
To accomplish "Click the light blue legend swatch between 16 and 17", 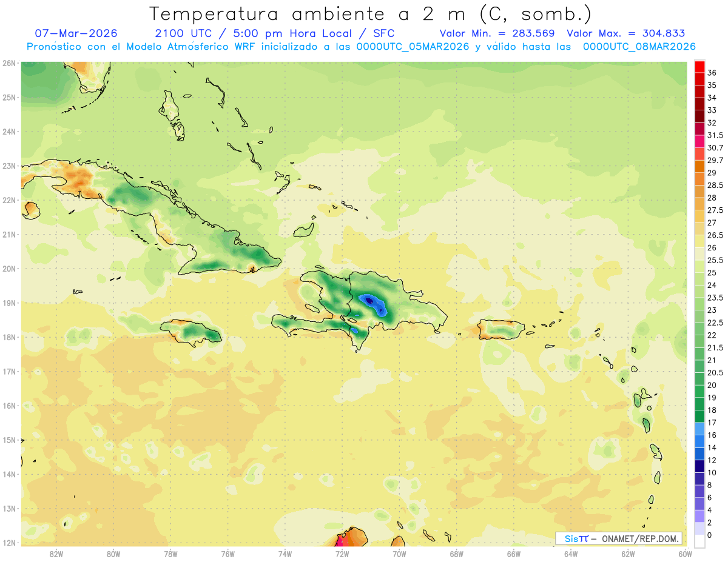I will click(699, 428).
